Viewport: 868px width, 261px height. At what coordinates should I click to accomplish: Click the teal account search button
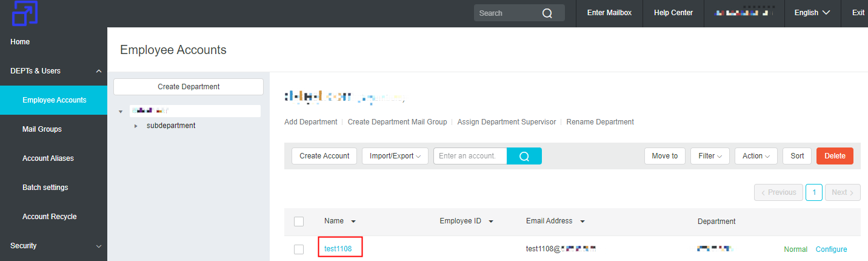(x=524, y=156)
